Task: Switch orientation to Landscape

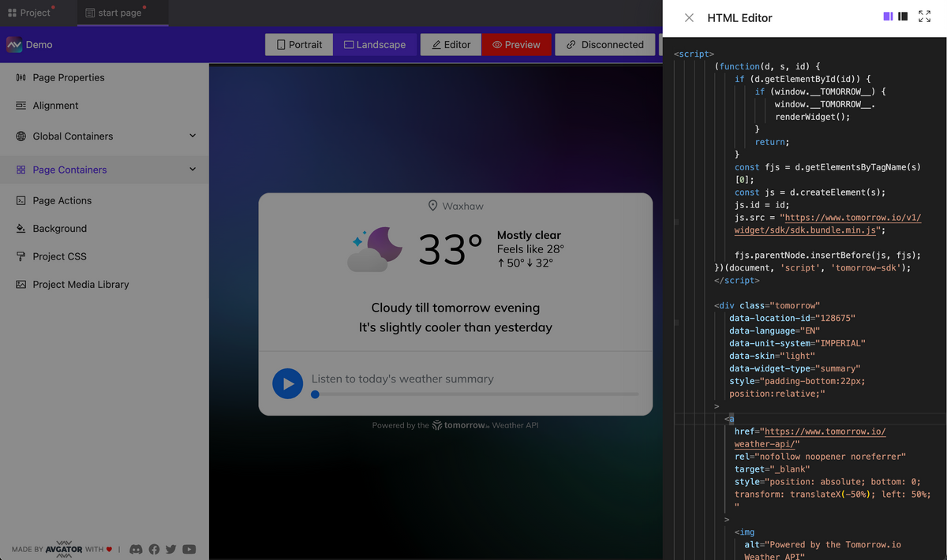Action: point(375,44)
